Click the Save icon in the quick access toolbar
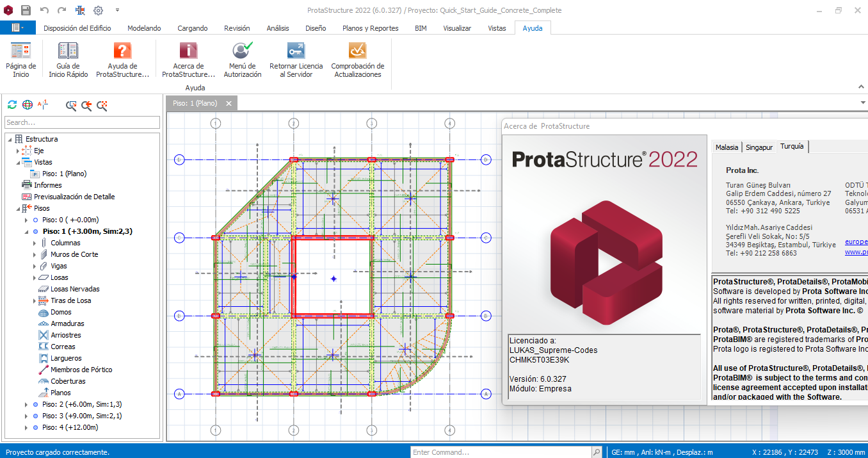 pyautogui.click(x=26, y=10)
